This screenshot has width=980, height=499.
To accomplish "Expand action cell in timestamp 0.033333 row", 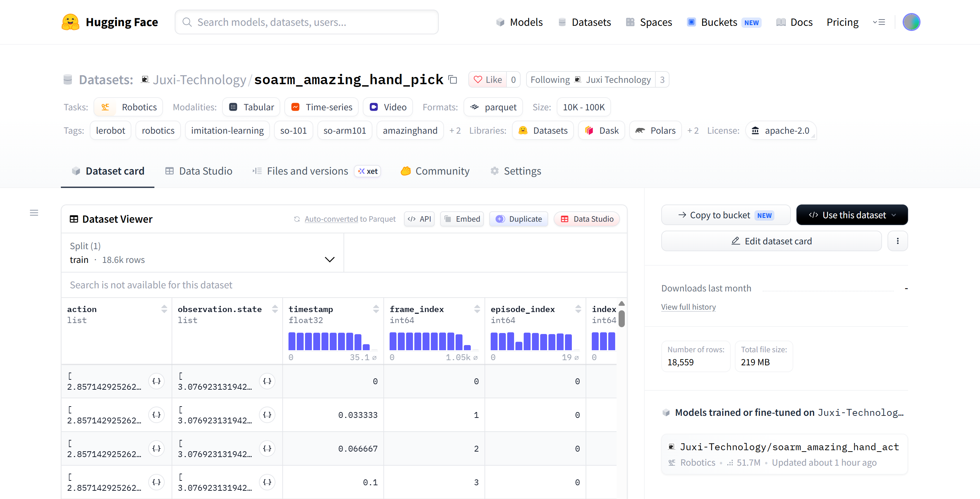I will [x=156, y=414].
